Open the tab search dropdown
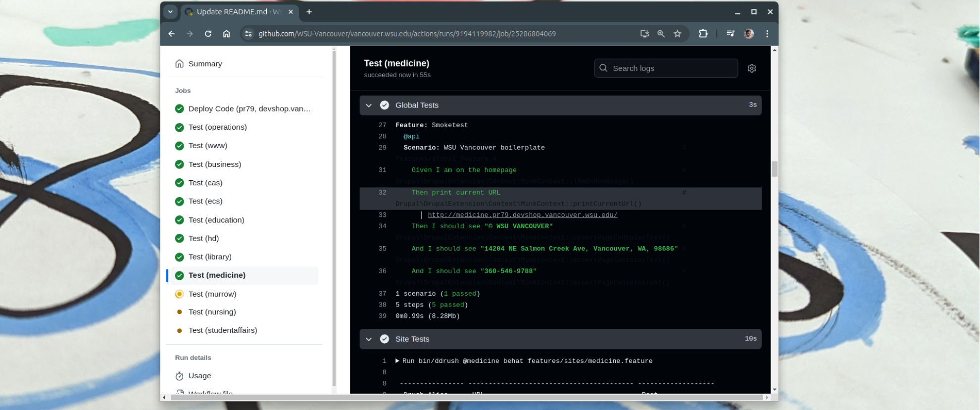This screenshot has width=980, height=410. point(170,12)
